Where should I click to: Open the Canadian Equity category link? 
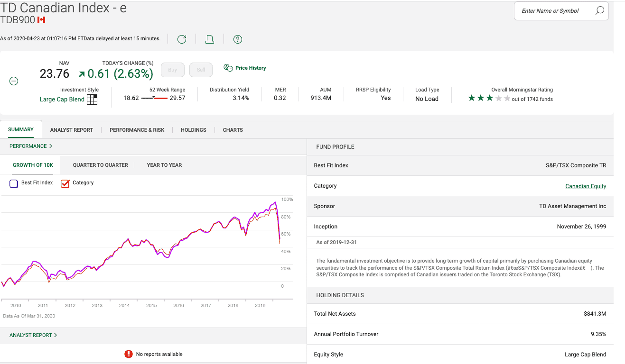coord(586,186)
